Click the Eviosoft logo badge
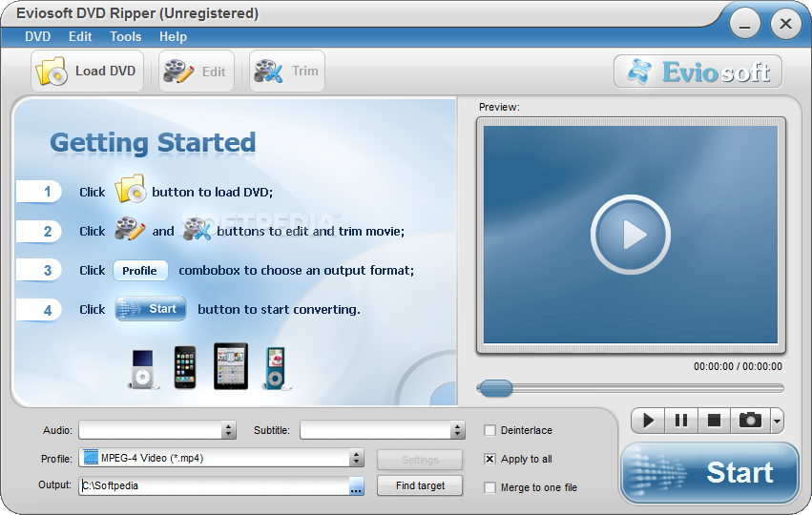 [x=697, y=72]
